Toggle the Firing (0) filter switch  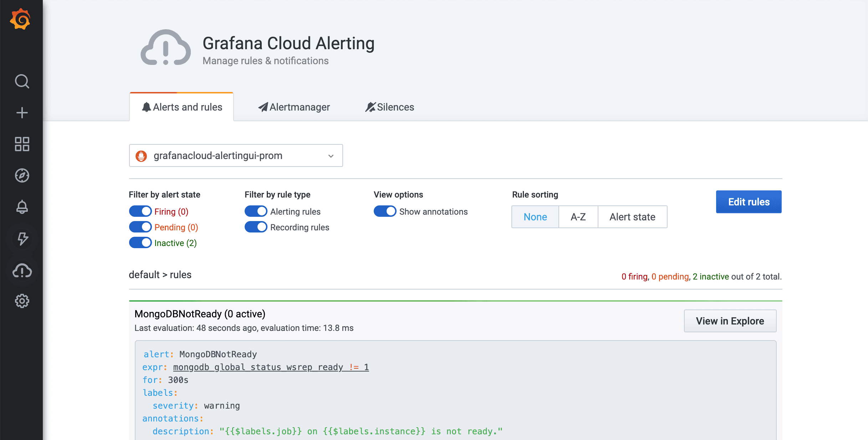tap(140, 211)
